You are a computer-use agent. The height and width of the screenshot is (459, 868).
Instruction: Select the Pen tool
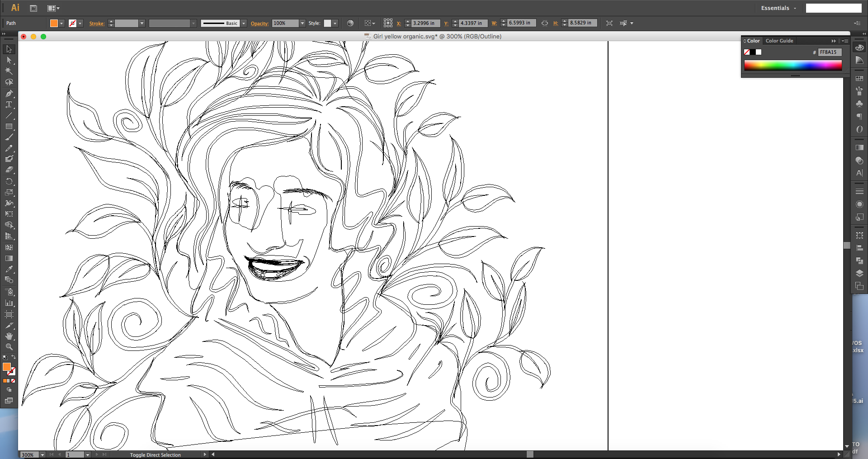(x=9, y=94)
